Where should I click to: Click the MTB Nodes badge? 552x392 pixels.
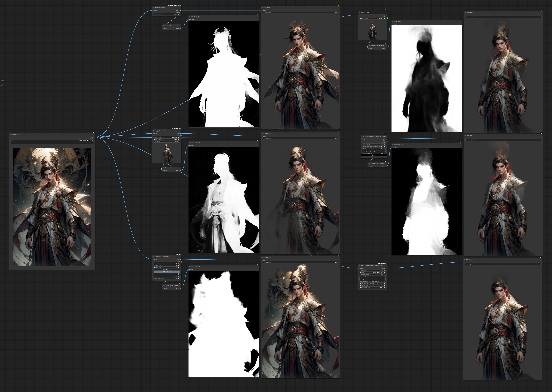tap(384, 134)
